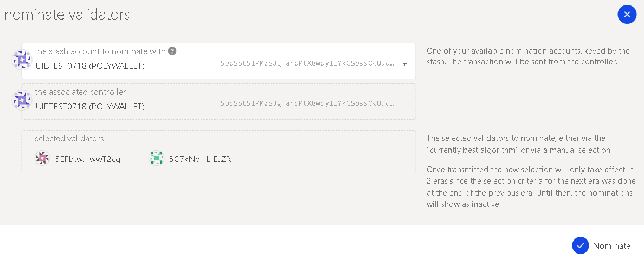This screenshot has height=259, width=644.
Task: Click the associated controller identicon
Action: click(22, 101)
